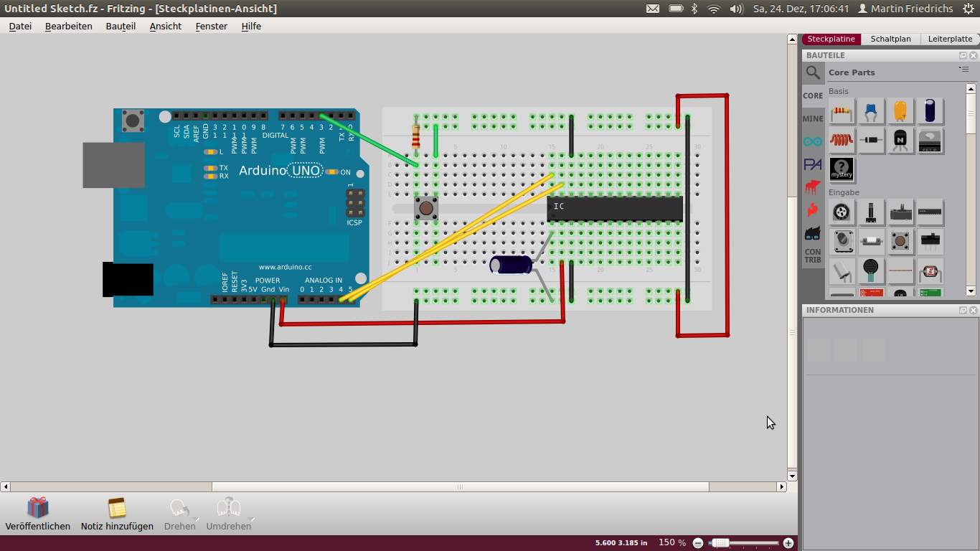Pick the force sensitive resistor part

pos(872,271)
